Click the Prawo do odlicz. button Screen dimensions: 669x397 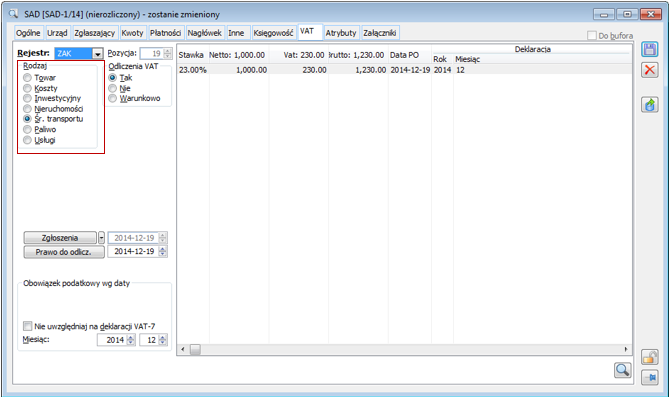coord(64,252)
